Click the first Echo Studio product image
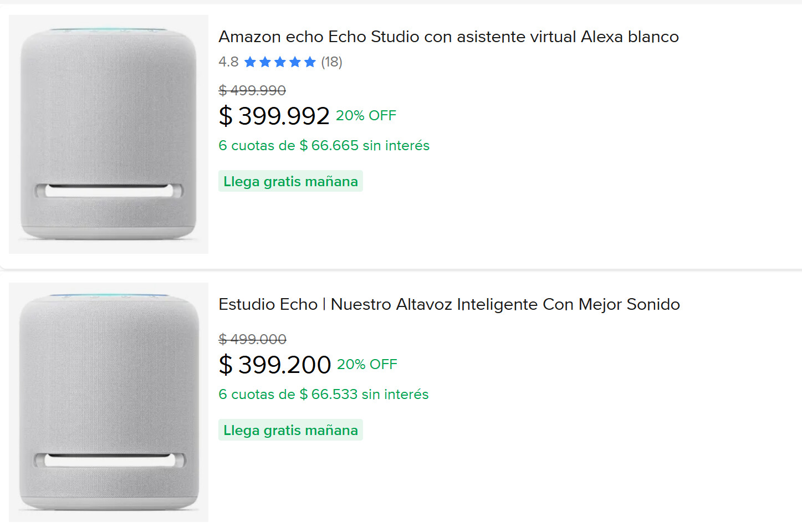The height and width of the screenshot is (532, 802). click(109, 134)
